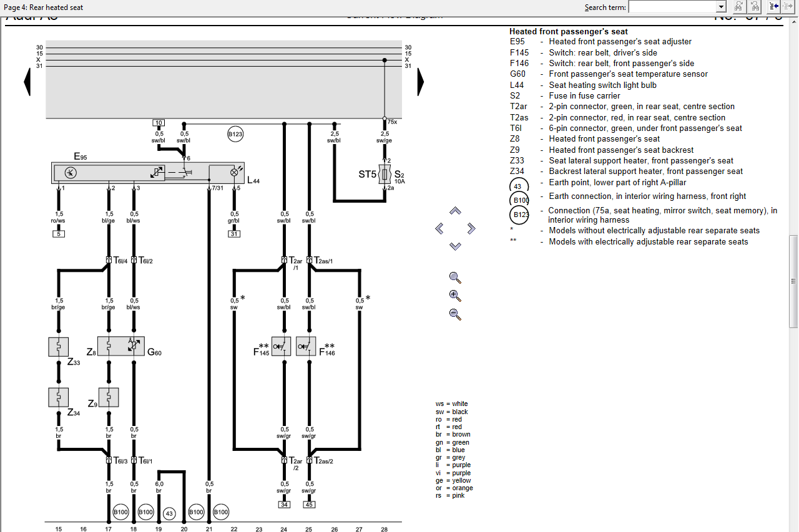
Task: Click legend entry 'Front passenger's seat temperature sensor'
Action: tap(629, 74)
